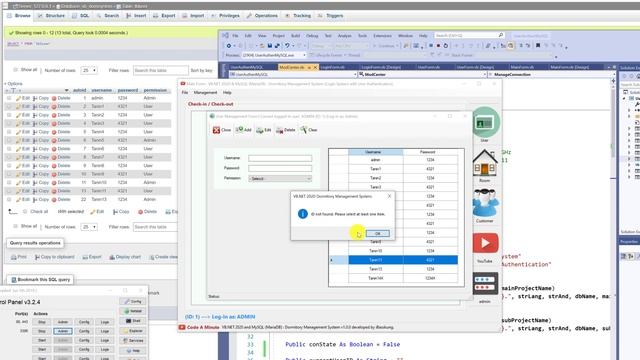Tick the checkbox for the Taren2 row
The image size is (640, 360).
point(9,115)
